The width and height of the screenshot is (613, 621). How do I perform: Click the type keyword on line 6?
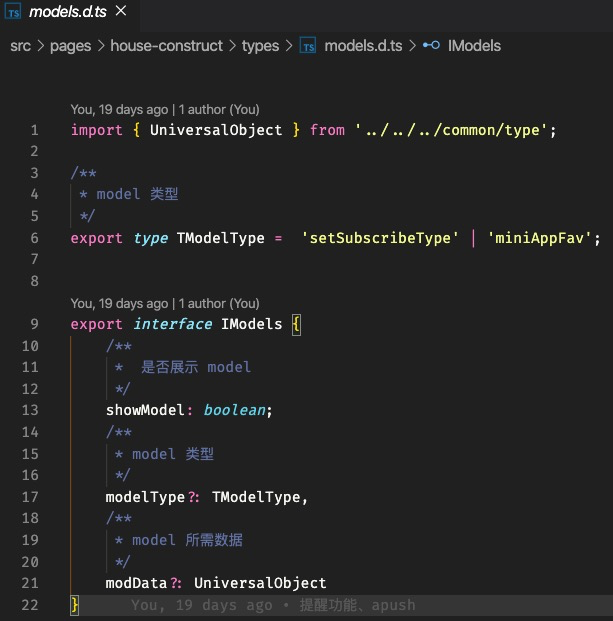pyautogui.click(x=150, y=238)
